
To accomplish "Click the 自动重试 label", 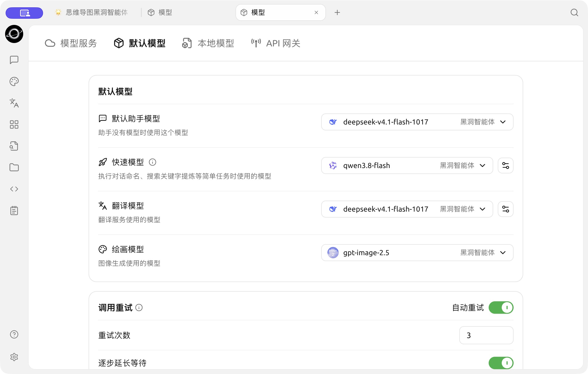I will coord(468,308).
